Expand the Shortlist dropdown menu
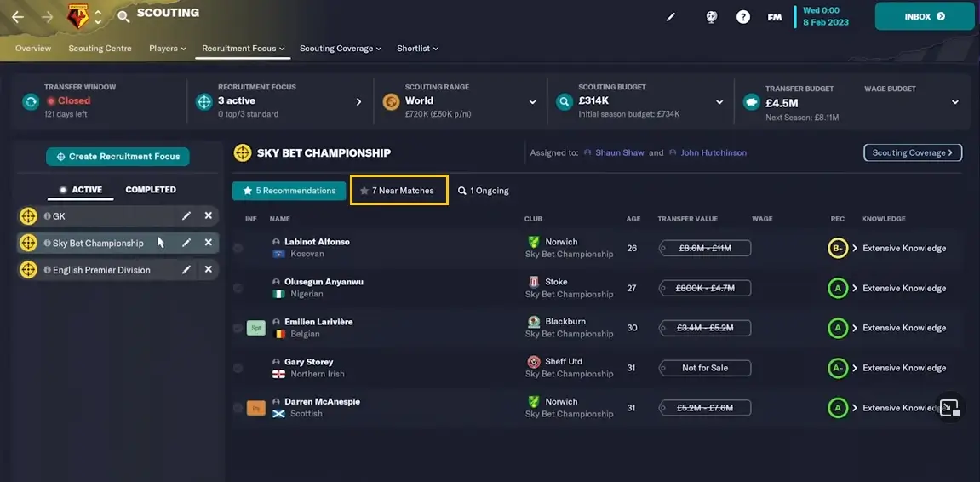Viewport: 980px width, 482px height. 417,49
